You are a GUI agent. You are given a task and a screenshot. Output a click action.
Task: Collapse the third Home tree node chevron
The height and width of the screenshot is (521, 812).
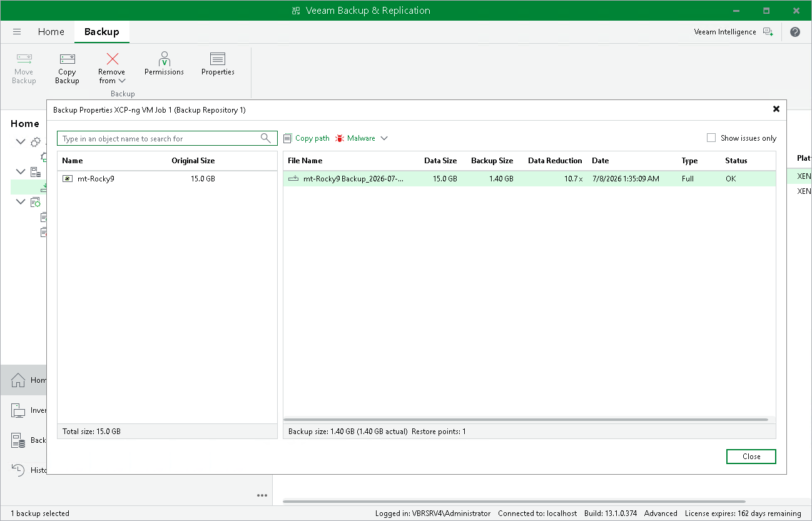(x=21, y=201)
